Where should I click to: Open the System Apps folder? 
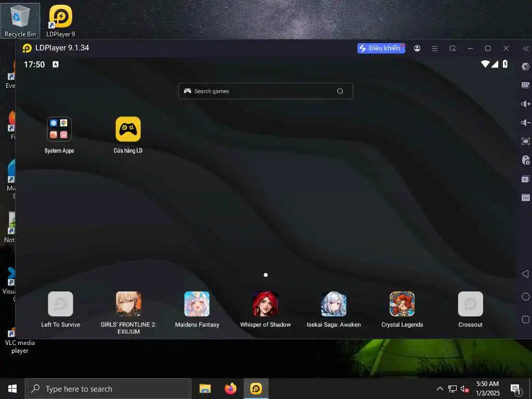point(59,135)
